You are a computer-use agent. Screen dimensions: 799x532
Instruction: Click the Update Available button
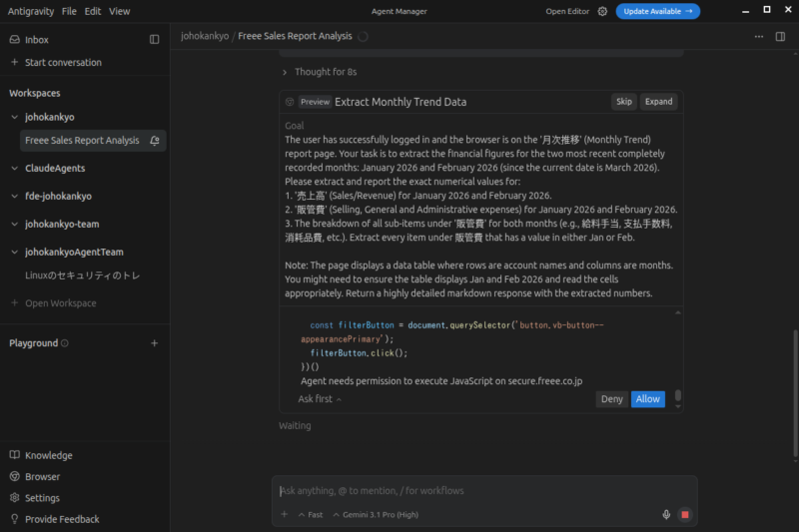[x=657, y=11]
